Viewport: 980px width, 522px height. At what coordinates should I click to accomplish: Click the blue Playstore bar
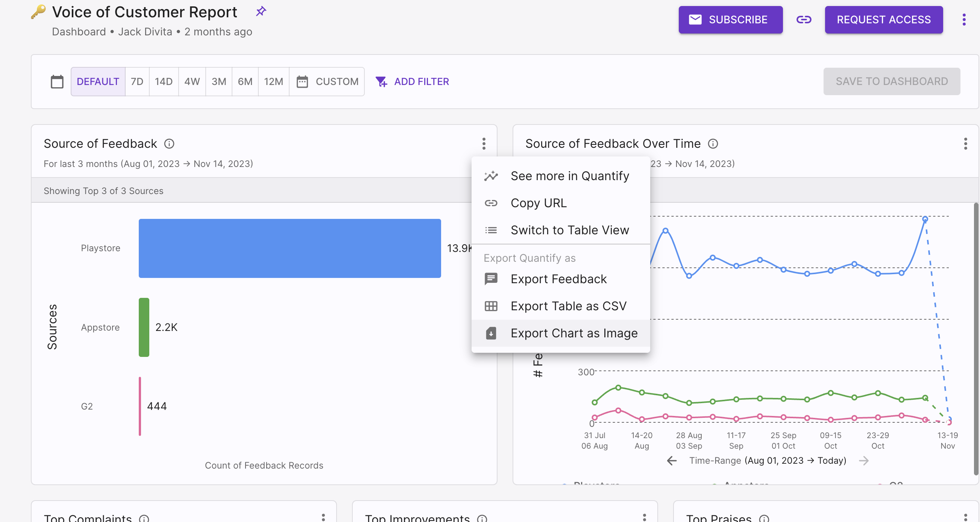pyautogui.click(x=290, y=249)
